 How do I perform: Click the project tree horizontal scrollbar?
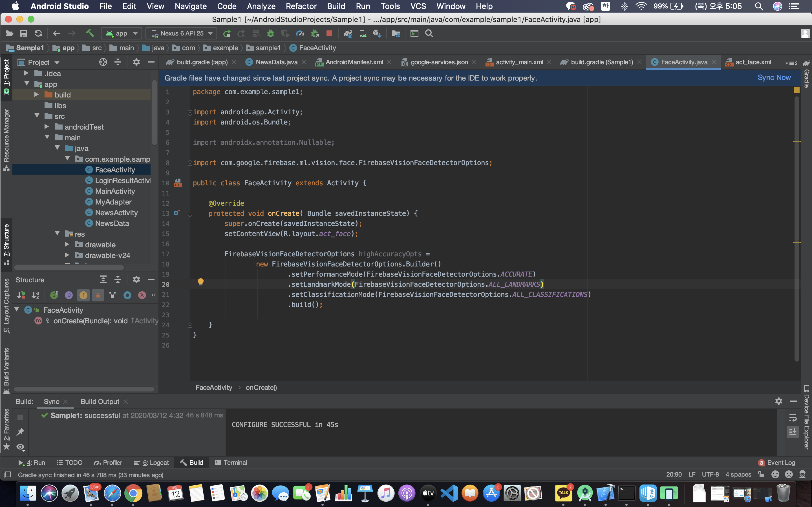point(69,268)
